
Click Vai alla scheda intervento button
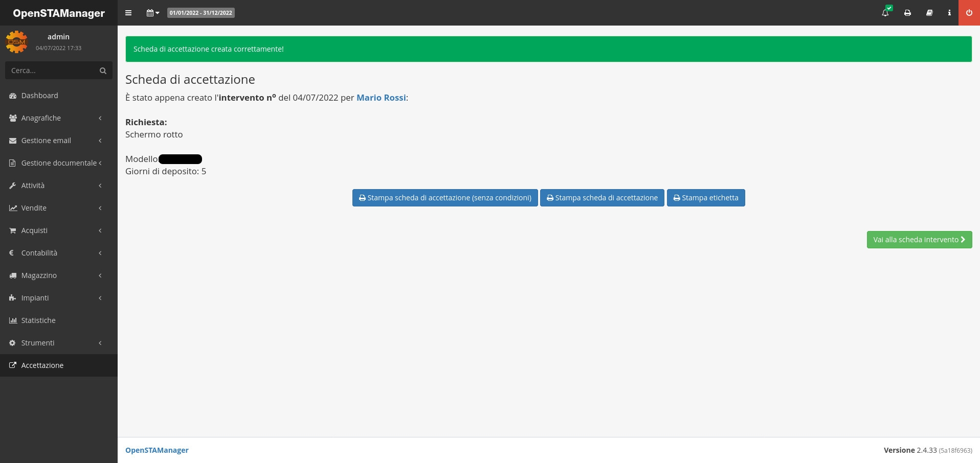919,240
